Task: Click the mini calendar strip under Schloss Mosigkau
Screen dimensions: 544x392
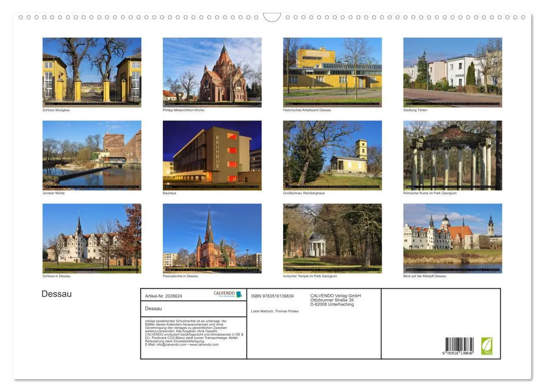Action: tap(92, 103)
